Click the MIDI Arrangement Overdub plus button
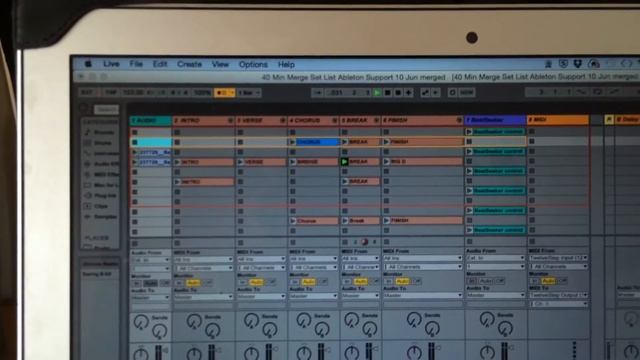 click(409, 93)
